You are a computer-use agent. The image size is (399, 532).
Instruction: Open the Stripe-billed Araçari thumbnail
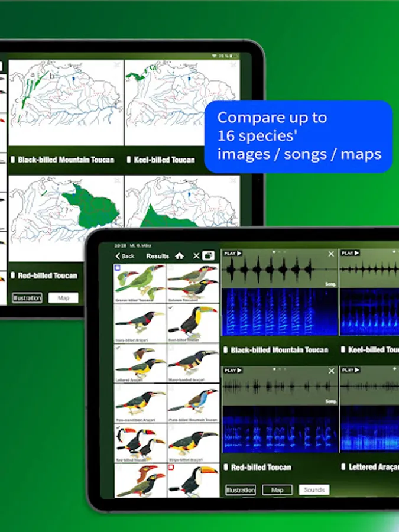[x=193, y=443]
